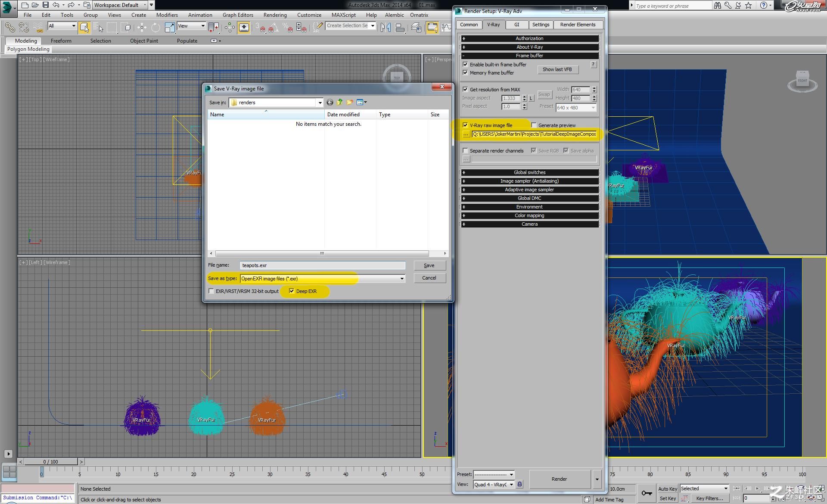This screenshot has height=504, width=827.
Task: Activate the Select Object tool
Action: (84, 28)
